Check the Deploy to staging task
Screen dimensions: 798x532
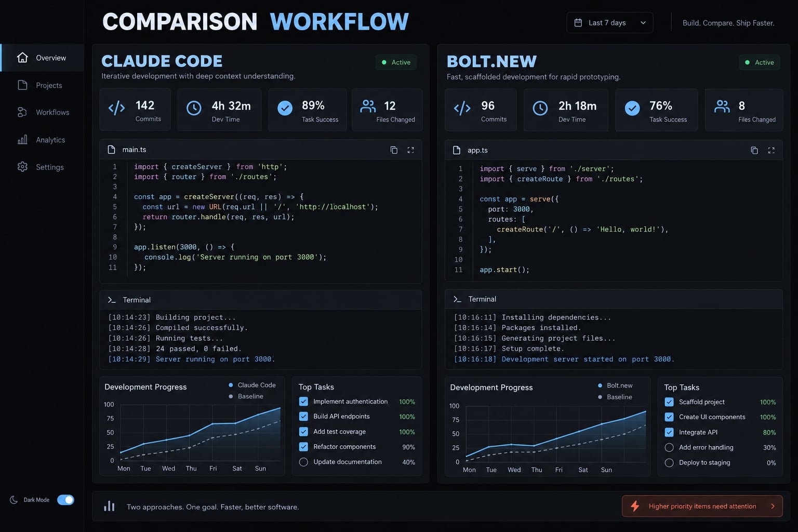(669, 462)
